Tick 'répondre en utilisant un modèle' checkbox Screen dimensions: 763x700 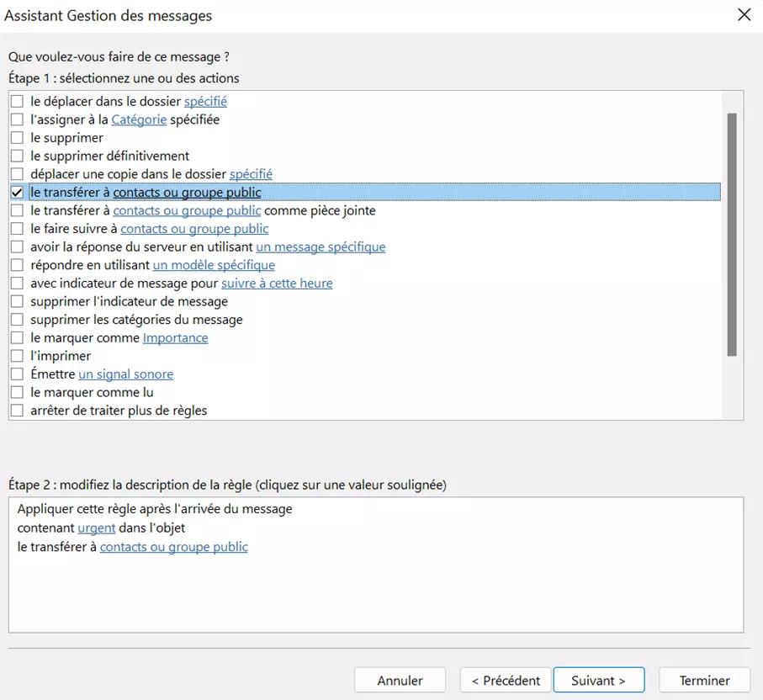17,265
